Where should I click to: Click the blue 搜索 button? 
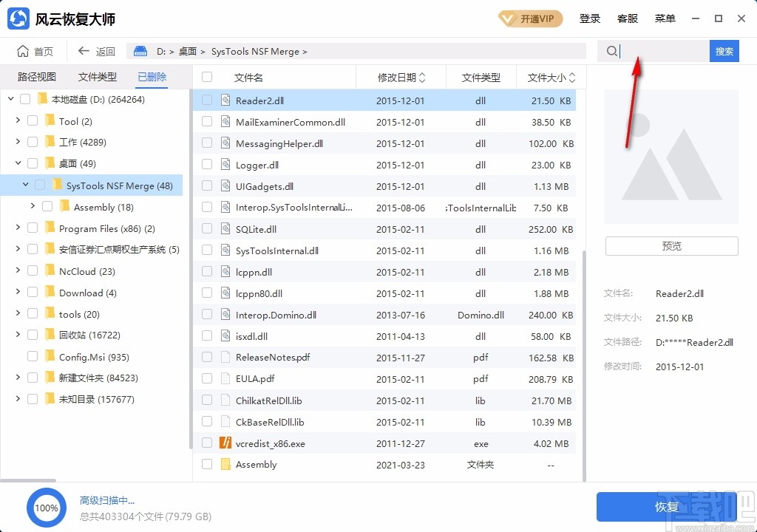coord(724,51)
